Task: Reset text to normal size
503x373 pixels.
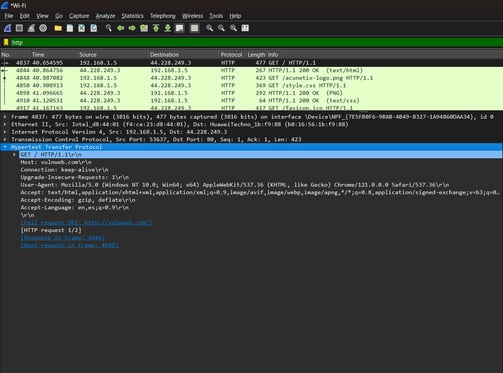Action: click(233, 28)
